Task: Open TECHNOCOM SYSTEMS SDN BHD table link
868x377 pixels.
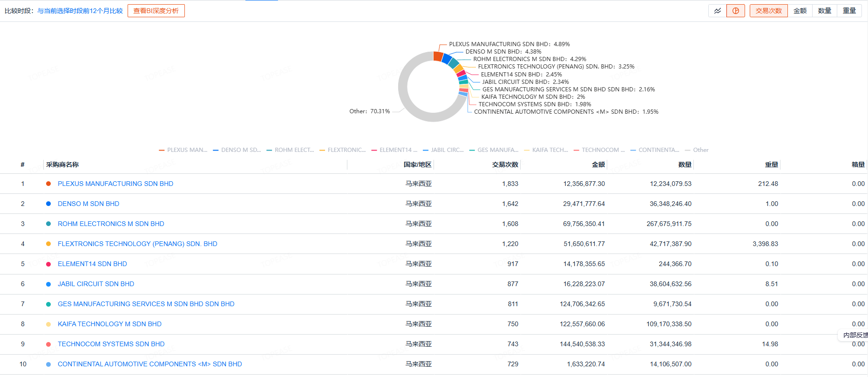Action: tap(111, 344)
